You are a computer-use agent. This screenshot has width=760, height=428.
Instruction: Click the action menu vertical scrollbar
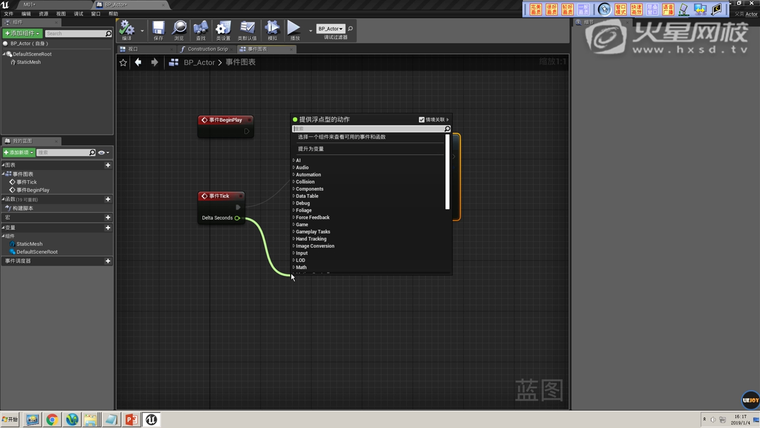coord(447,170)
